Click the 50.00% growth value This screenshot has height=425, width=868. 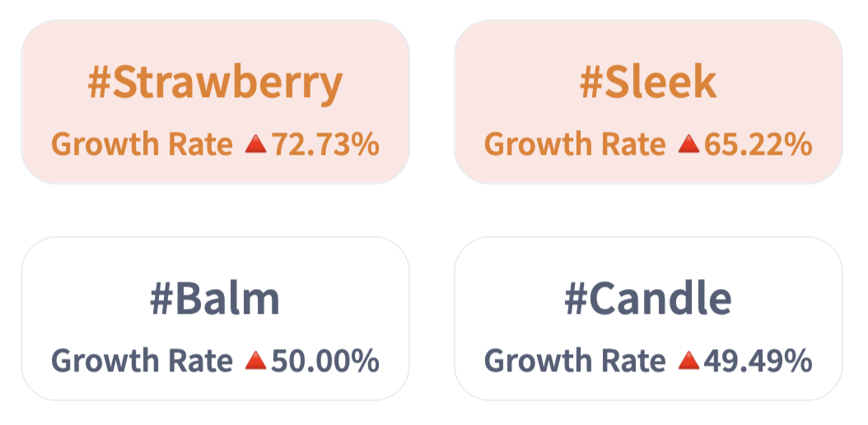pyautogui.click(x=325, y=362)
